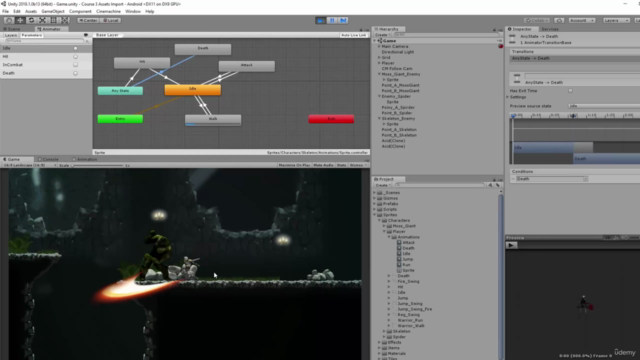Open the aspect ratio dropdown in Game view
Image resolution: width=640 pixels, height=360 pixels.
(x=29, y=165)
